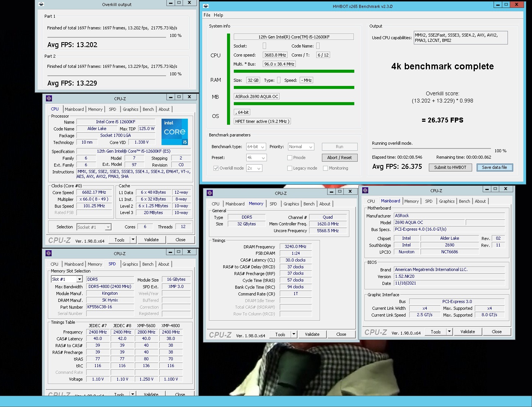This screenshot has width=532, height=407.
Task: Click the Core Speed 6682.17 MHz value
Action: tap(94, 192)
